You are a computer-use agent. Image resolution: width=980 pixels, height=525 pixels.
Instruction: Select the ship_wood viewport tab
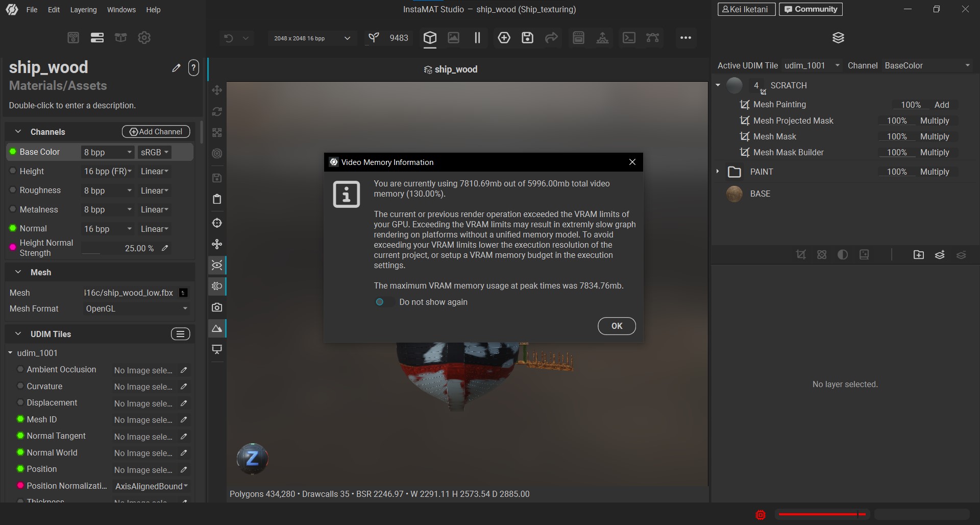pos(451,69)
